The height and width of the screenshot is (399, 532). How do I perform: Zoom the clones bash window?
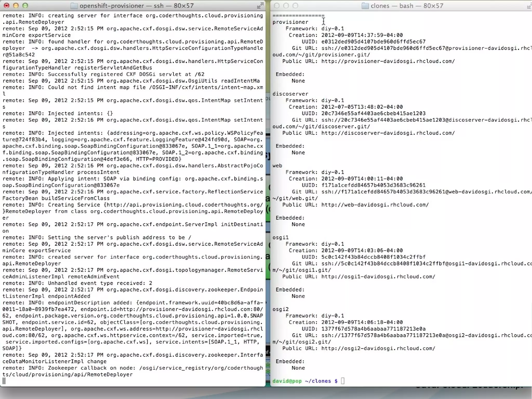click(x=295, y=5)
